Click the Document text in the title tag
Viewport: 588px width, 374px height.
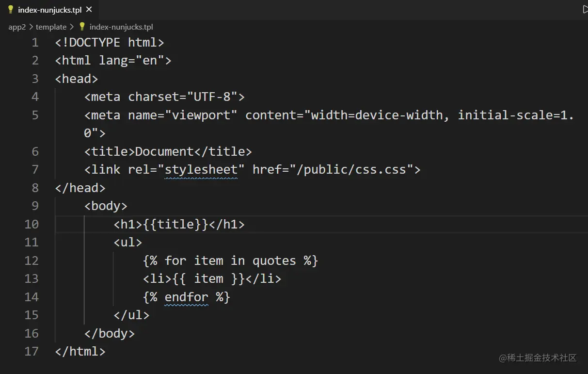point(164,151)
